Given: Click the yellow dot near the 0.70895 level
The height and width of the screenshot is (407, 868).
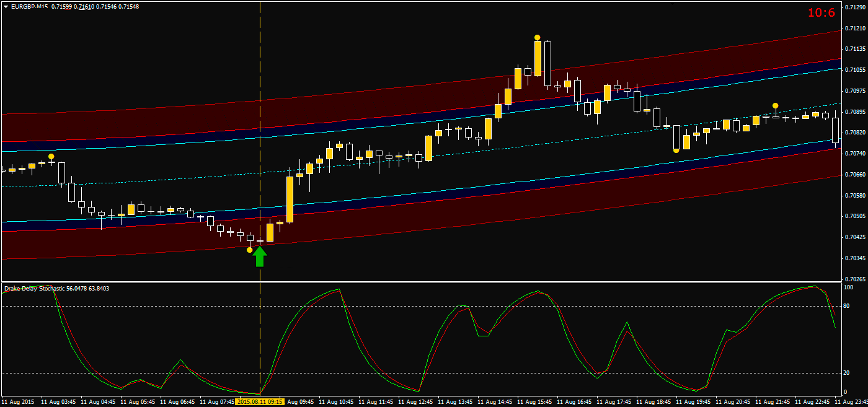Looking at the screenshot, I should click(774, 107).
